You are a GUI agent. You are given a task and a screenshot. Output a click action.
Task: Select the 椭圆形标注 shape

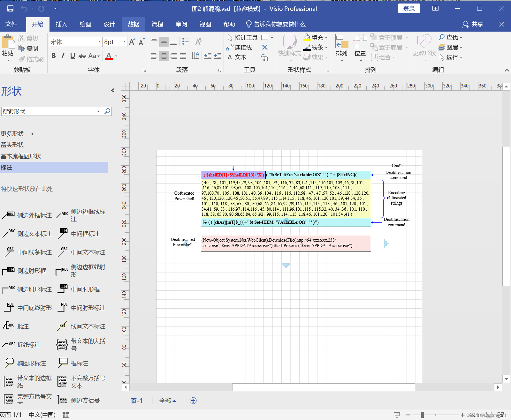[x=26, y=363]
